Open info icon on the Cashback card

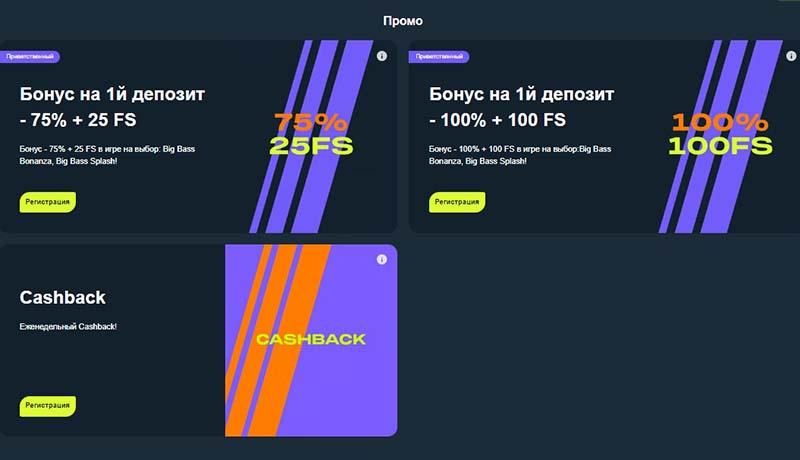[382, 260]
